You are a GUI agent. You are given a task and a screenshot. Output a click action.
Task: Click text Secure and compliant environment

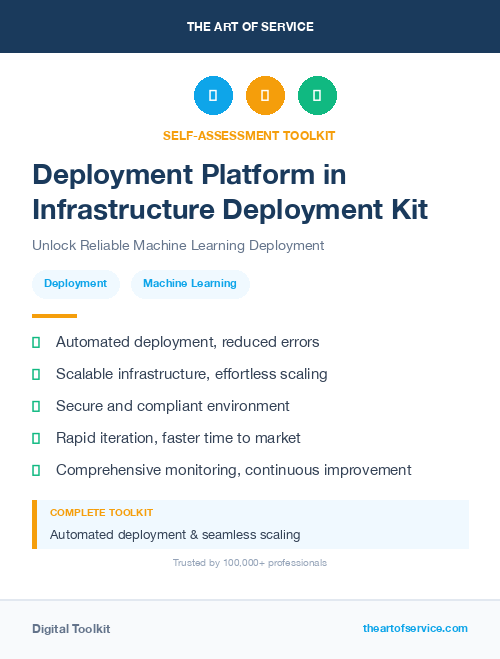[x=173, y=406]
